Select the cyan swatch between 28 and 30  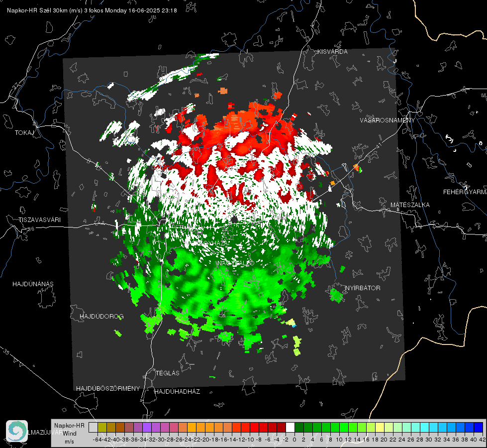coord(425,427)
